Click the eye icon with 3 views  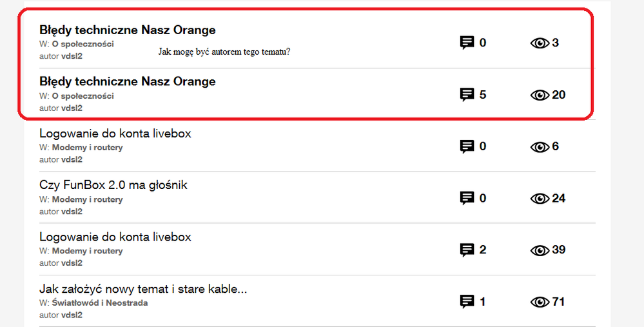(x=539, y=43)
